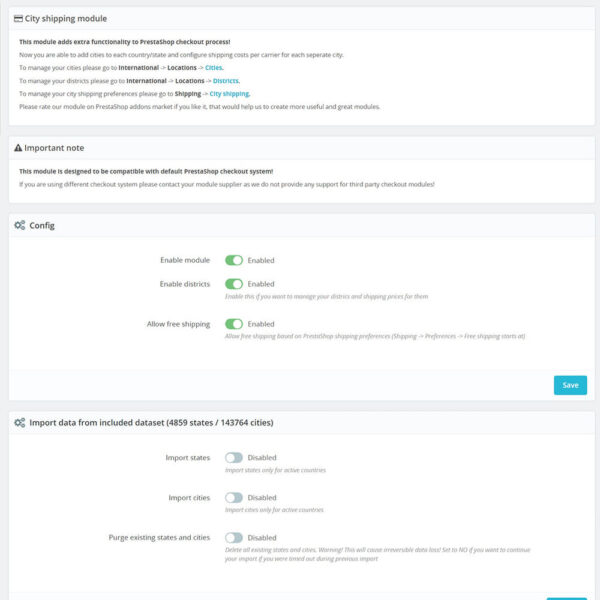Click the gears icon in Config header
Screen dimensions: 600x600
click(x=19, y=225)
